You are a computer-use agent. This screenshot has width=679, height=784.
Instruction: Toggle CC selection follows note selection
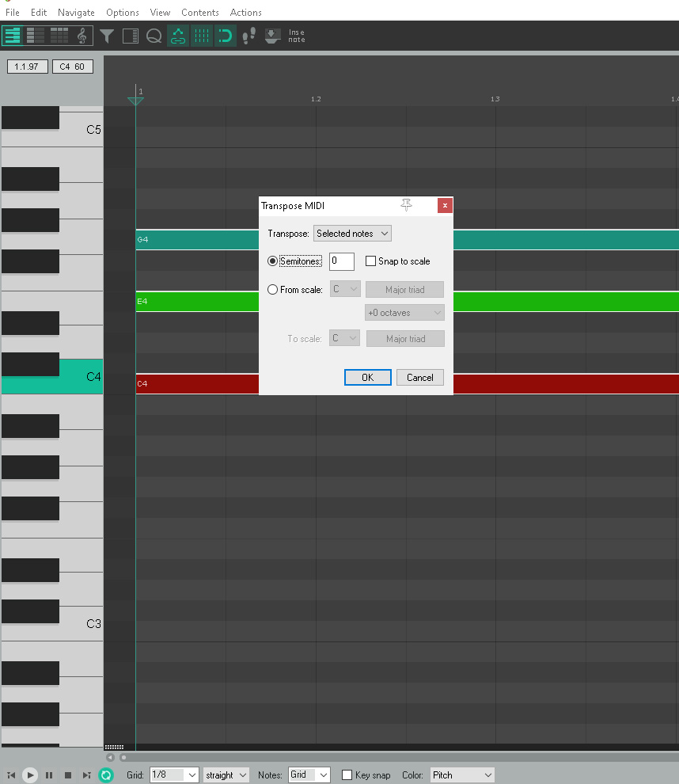(x=178, y=36)
